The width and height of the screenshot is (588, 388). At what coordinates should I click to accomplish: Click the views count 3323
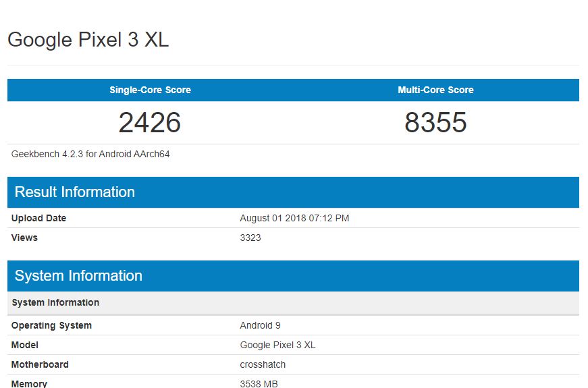pos(250,238)
